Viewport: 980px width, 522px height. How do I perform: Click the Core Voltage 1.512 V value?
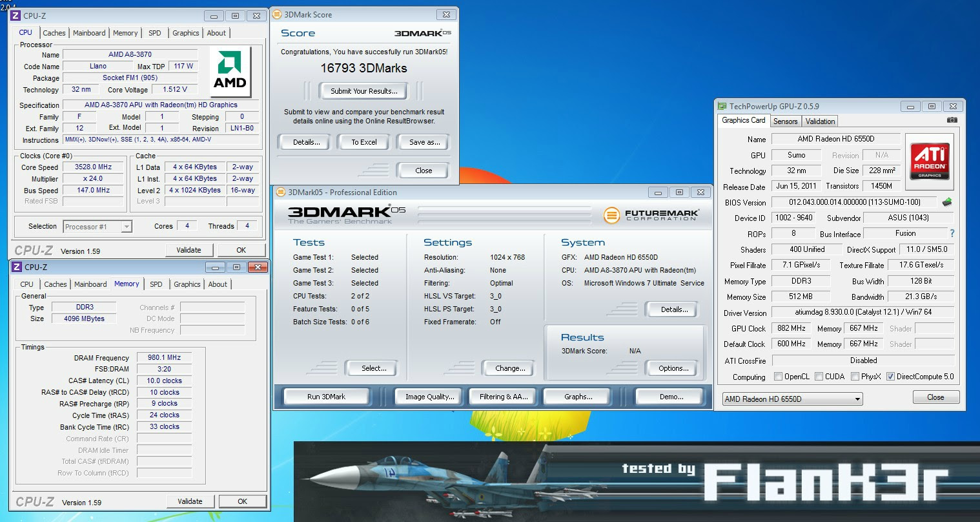[175, 89]
